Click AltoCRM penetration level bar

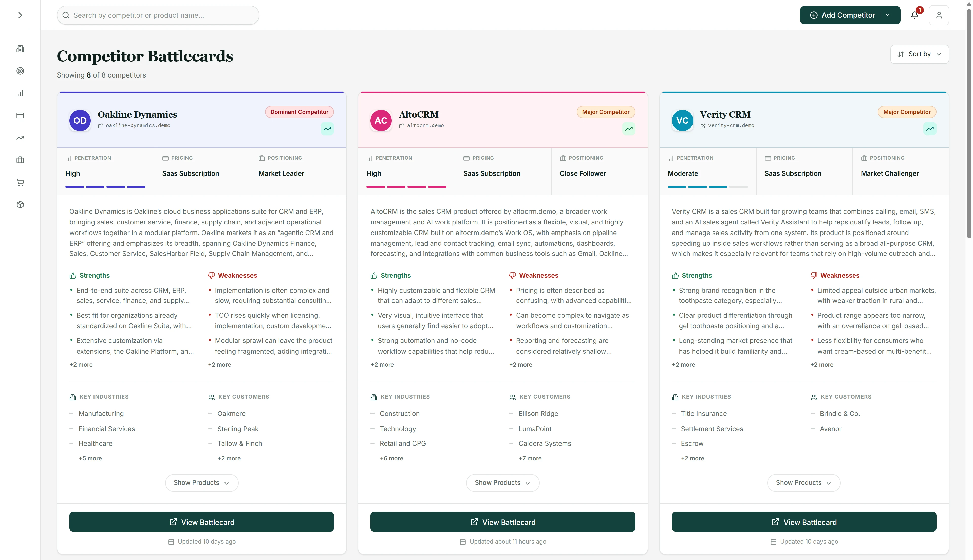click(406, 186)
